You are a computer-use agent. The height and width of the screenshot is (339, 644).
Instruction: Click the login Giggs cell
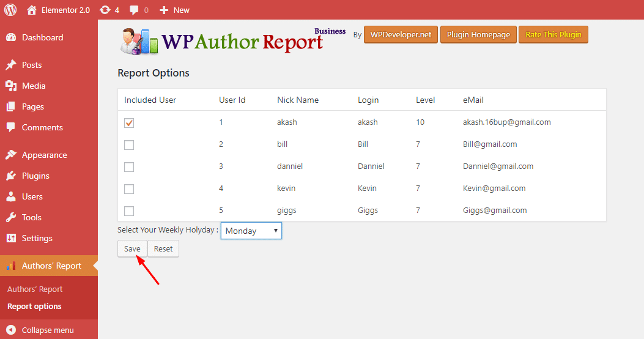tap(368, 210)
